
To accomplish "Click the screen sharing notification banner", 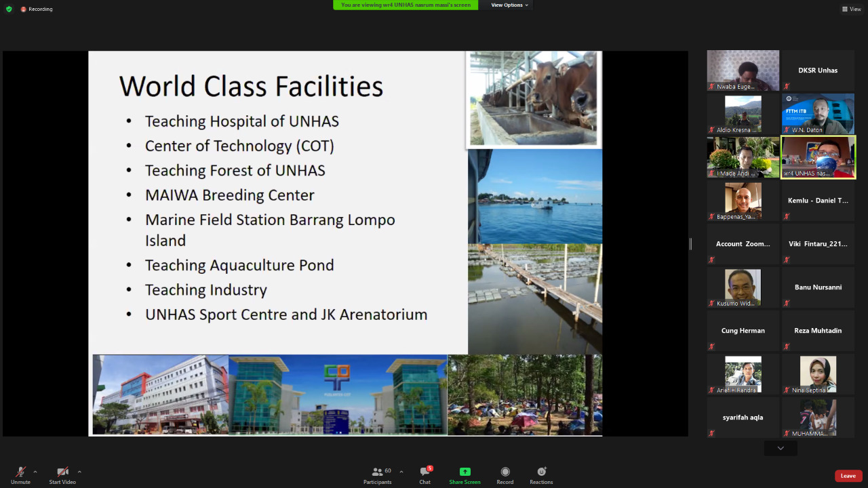I will (x=406, y=5).
